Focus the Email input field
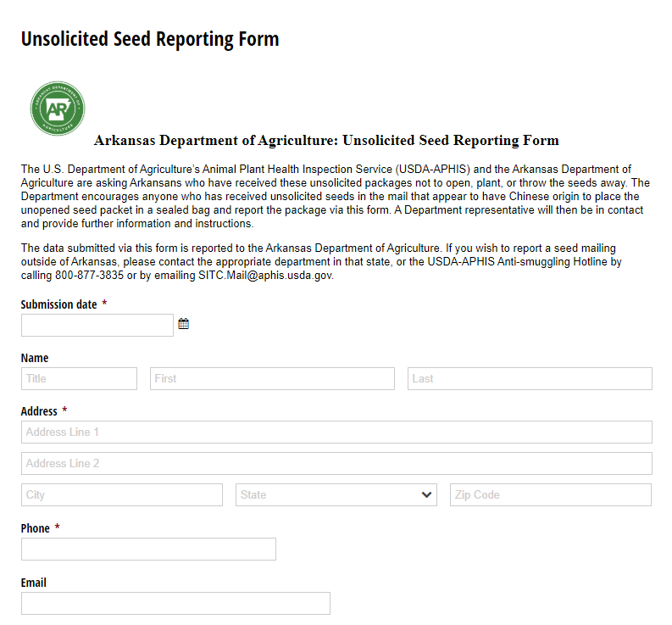The width and height of the screenshot is (672, 625). coord(175,604)
